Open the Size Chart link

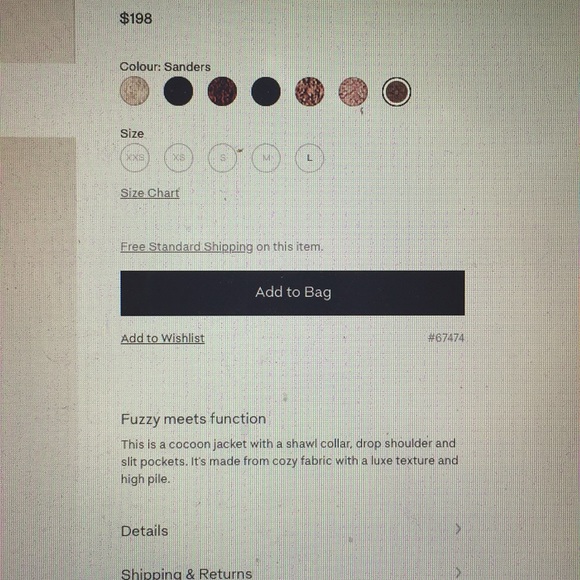[x=150, y=193]
